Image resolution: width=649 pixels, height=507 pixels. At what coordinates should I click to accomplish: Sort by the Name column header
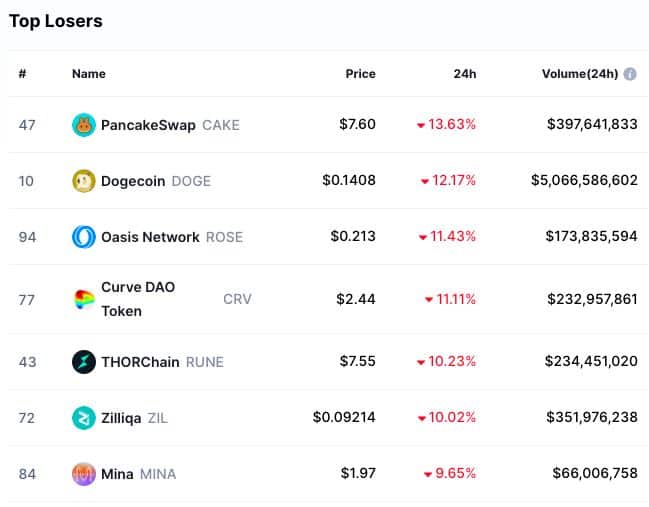click(88, 74)
